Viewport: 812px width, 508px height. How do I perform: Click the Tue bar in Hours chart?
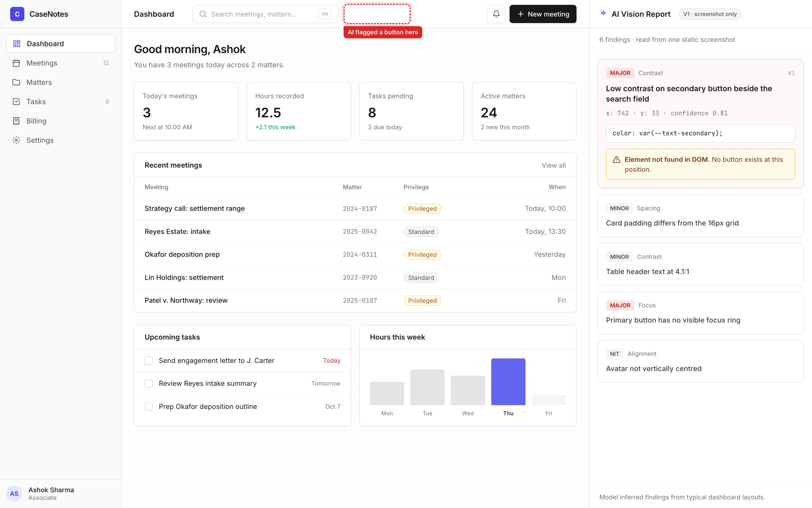pos(427,387)
